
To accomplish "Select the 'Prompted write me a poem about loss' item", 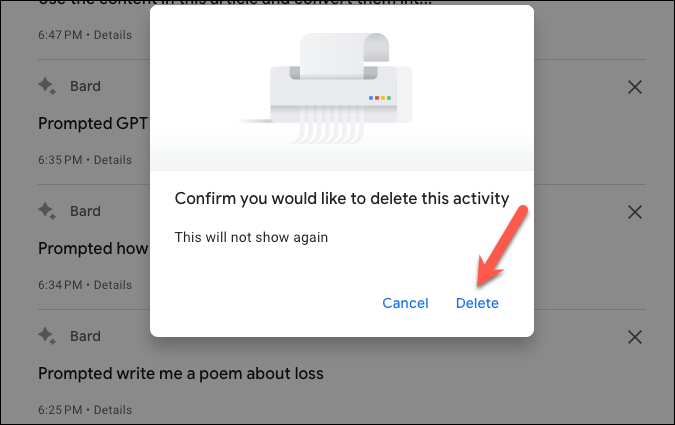I will (x=181, y=373).
